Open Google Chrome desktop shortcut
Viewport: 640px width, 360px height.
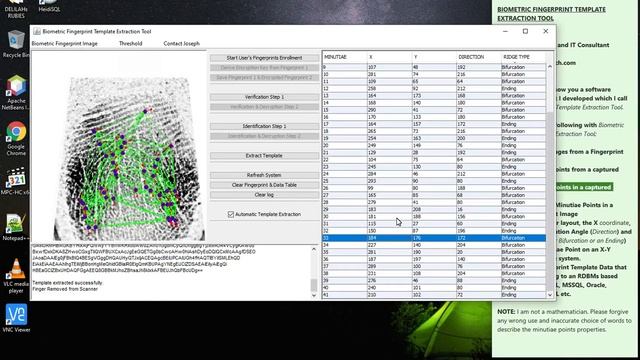pos(16,138)
